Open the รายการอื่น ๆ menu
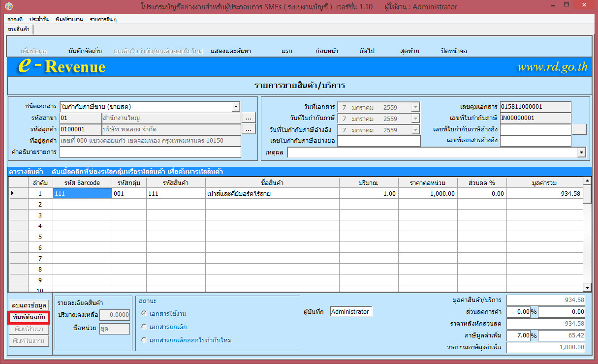Viewport: 598px width, 364px height. point(103,19)
